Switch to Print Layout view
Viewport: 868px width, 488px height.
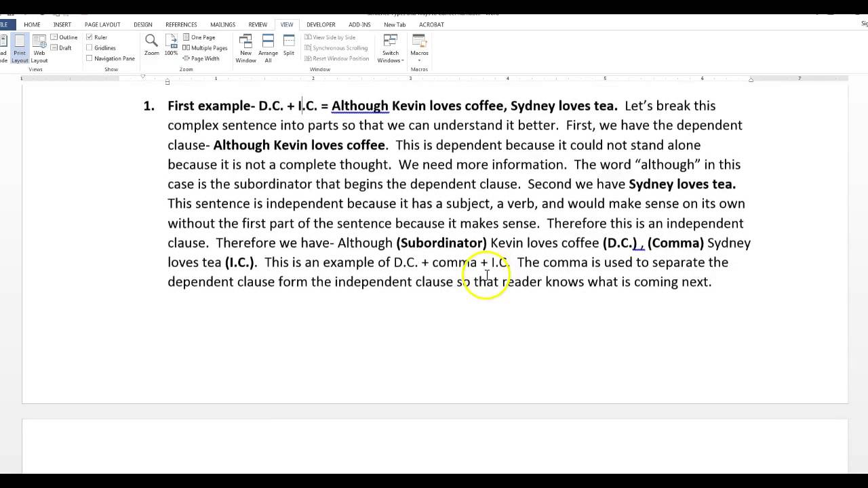(x=20, y=49)
